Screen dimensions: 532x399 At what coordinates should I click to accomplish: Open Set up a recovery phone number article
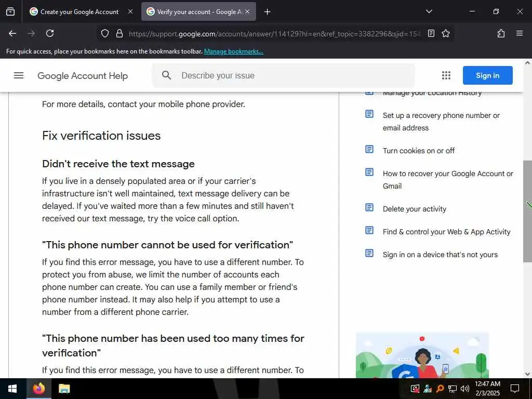[x=441, y=122]
